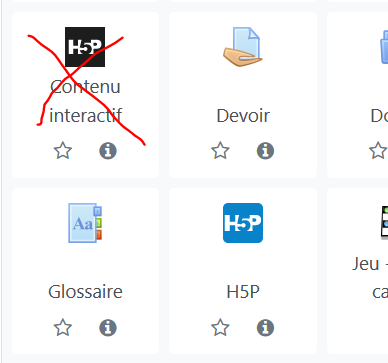This screenshot has height=363, width=388.
Task: Choose the blue folder icon at right edge
Action: [x=384, y=47]
